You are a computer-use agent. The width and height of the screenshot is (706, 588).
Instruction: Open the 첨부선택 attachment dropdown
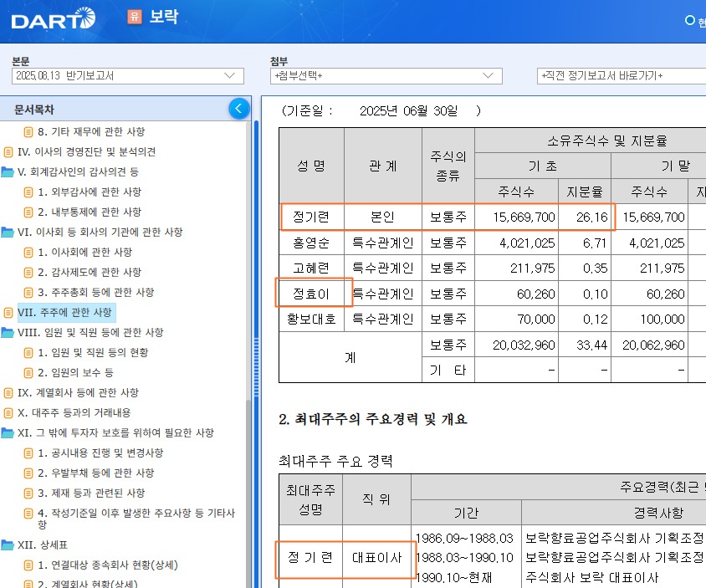click(386, 76)
